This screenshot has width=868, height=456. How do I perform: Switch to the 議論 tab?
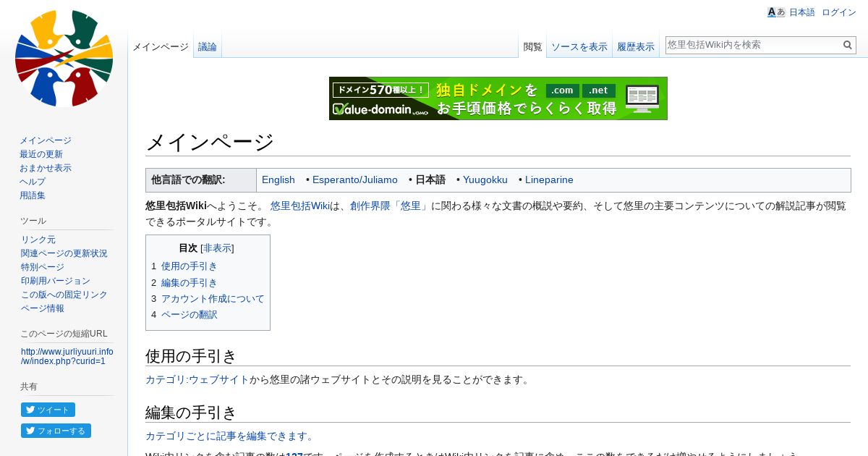click(208, 46)
